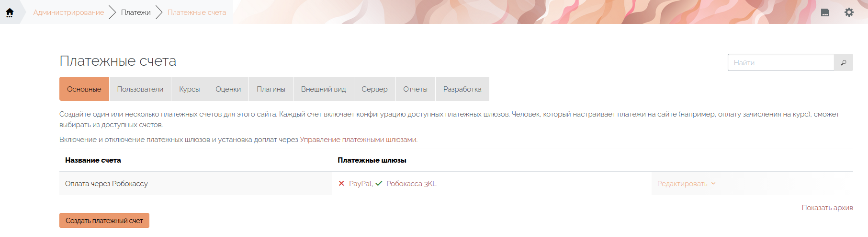
Task: Go to the Плагины tab
Action: pos(271,89)
